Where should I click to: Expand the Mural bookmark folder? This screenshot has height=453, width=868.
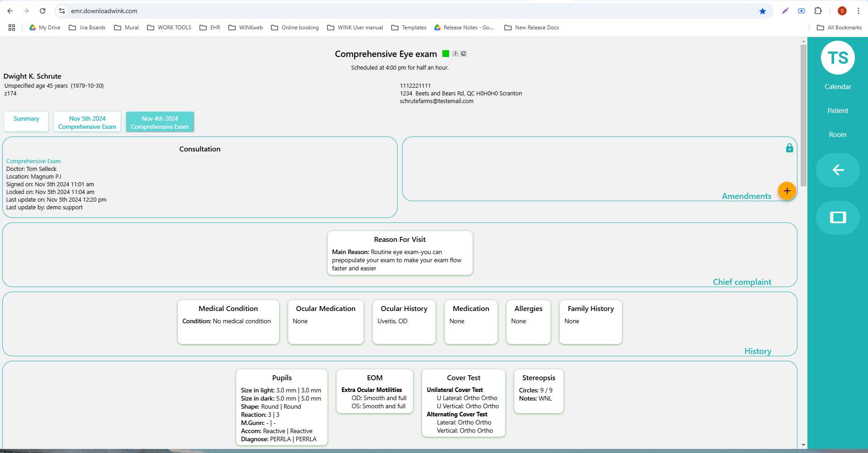pos(127,28)
